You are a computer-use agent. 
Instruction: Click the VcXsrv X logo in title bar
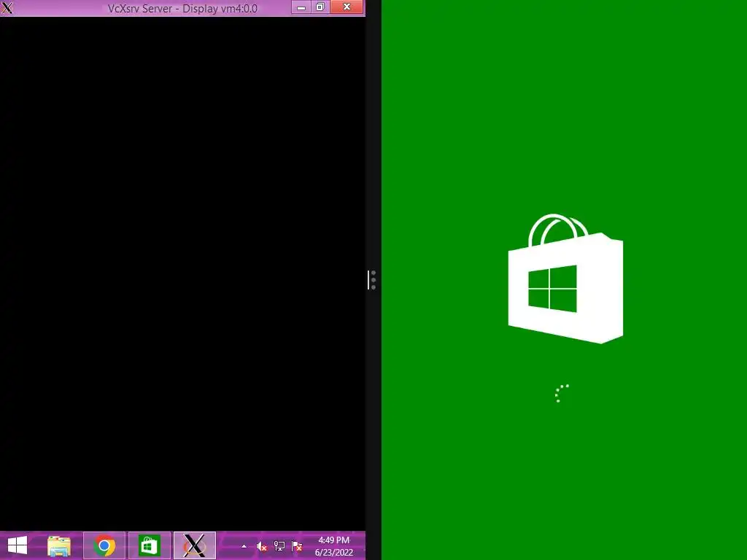pyautogui.click(x=7, y=8)
